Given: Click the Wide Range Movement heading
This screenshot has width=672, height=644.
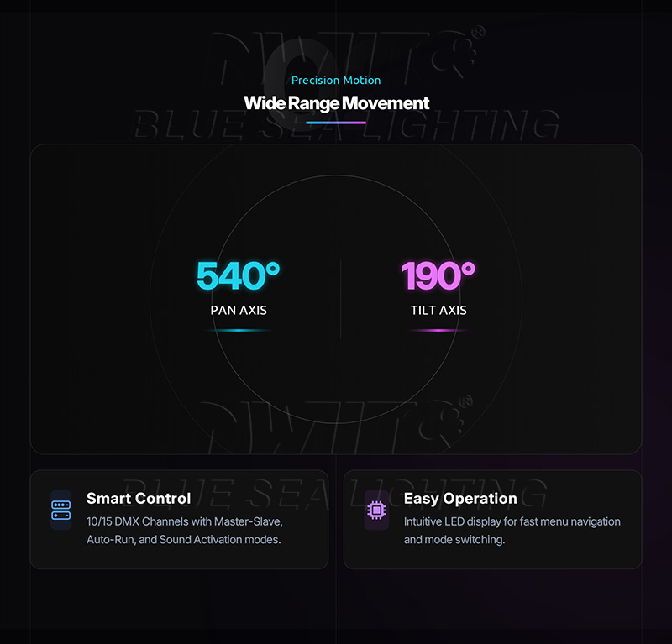Looking at the screenshot, I should pyautogui.click(x=336, y=103).
